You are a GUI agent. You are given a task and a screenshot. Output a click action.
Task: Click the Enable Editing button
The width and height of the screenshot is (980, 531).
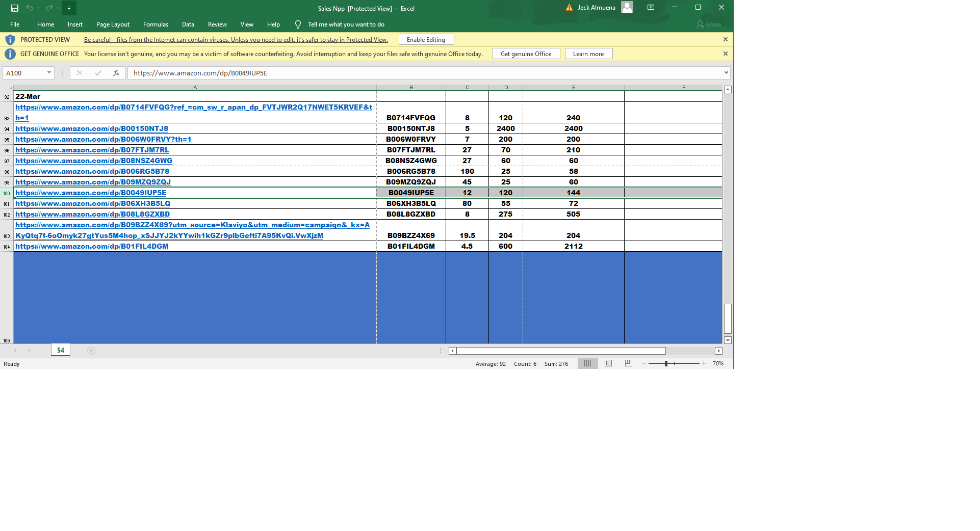click(426, 40)
